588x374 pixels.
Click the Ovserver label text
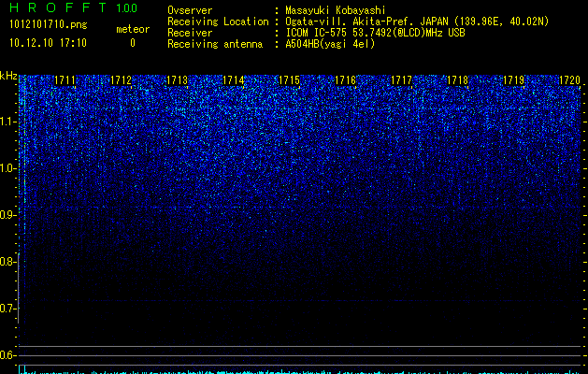[x=190, y=10]
